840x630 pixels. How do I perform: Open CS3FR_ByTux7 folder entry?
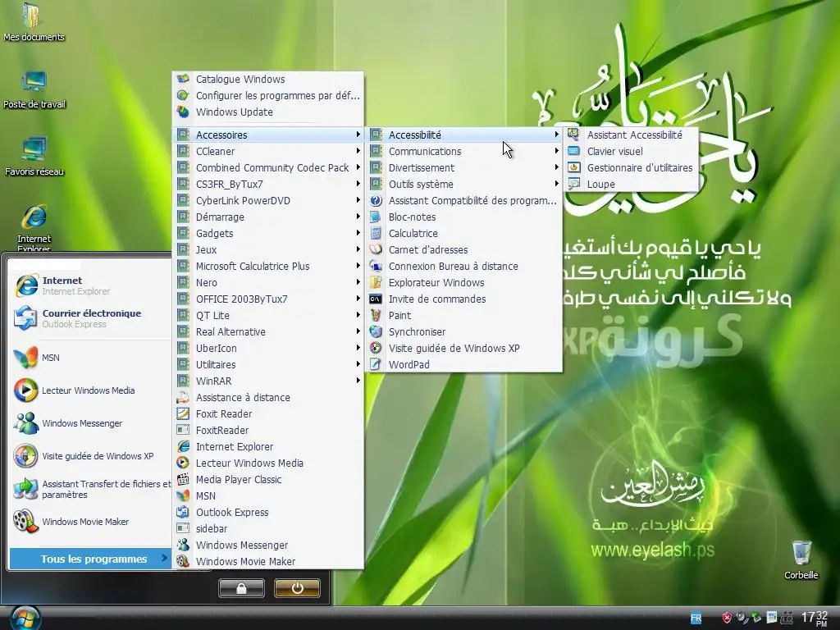268,184
